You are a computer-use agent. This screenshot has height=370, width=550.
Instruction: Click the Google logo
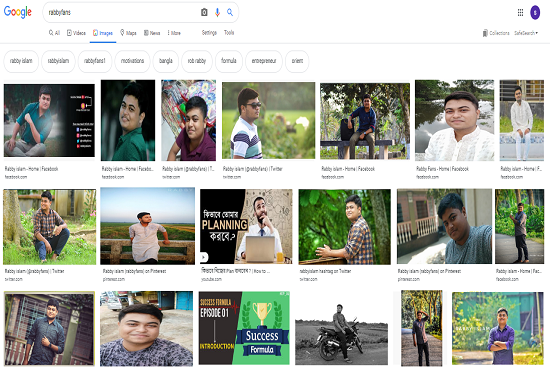[x=18, y=12]
